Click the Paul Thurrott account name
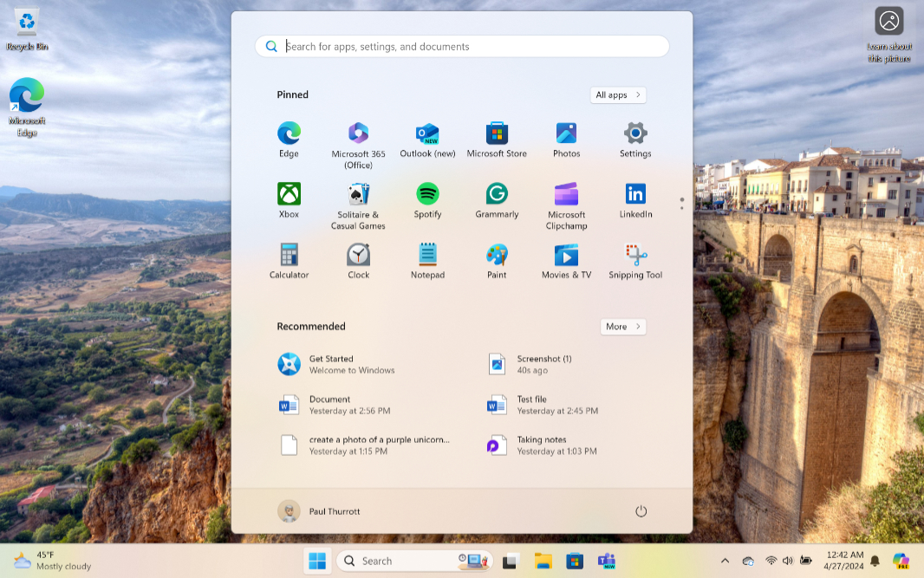Screen dimensions: 924x578 point(334,511)
